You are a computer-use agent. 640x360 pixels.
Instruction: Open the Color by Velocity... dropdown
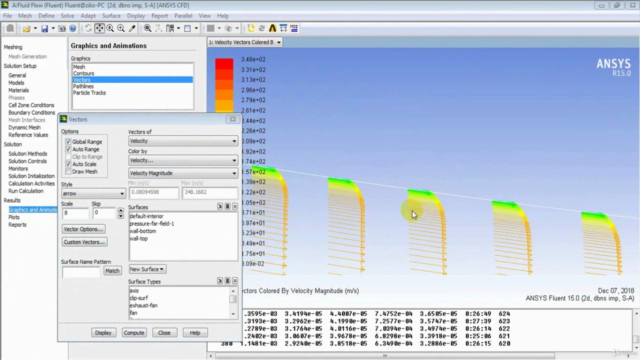pyautogui.click(x=183, y=160)
